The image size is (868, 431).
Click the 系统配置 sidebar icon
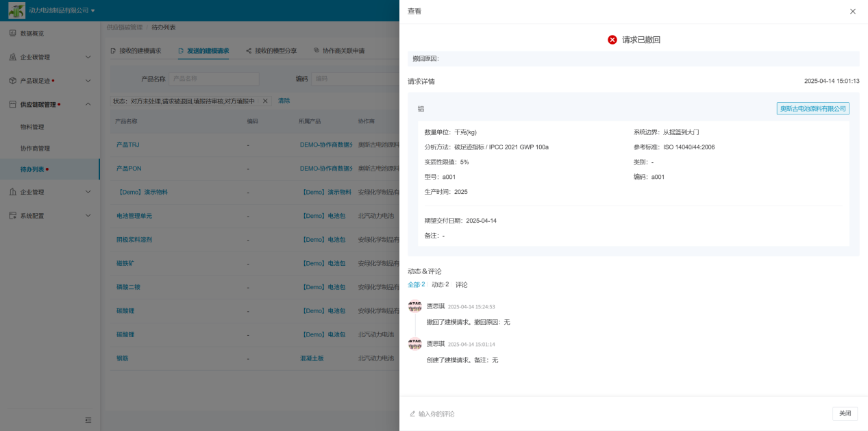[x=12, y=216]
